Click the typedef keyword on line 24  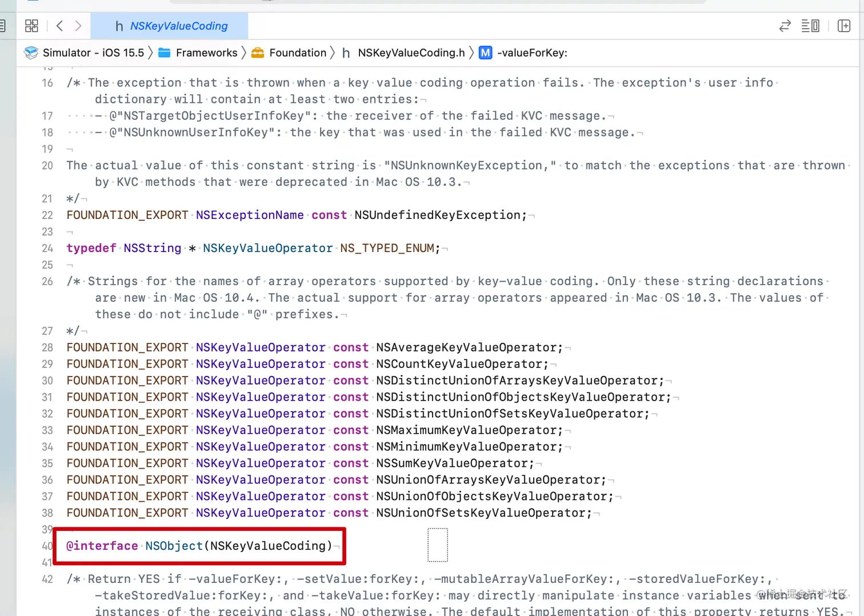pos(91,248)
